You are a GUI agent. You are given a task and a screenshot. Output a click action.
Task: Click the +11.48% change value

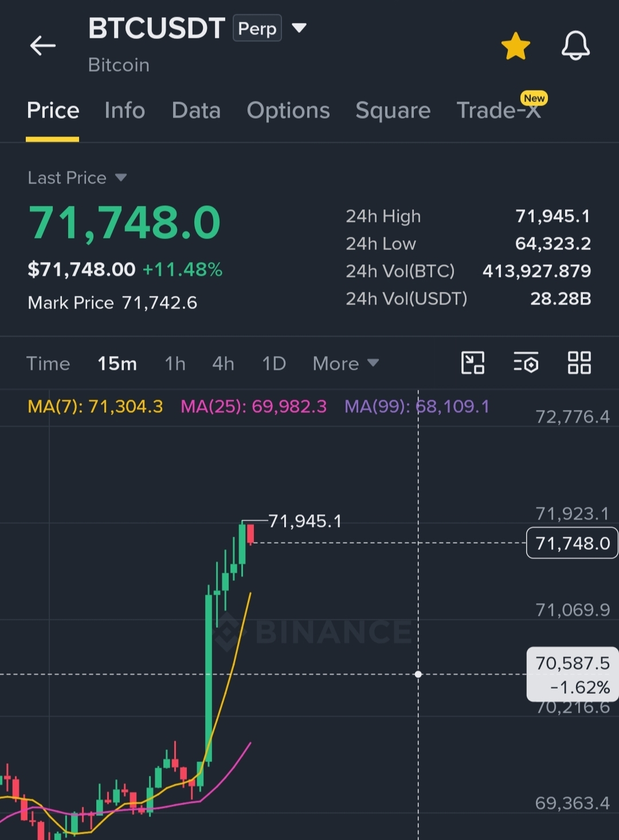(x=182, y=269)
